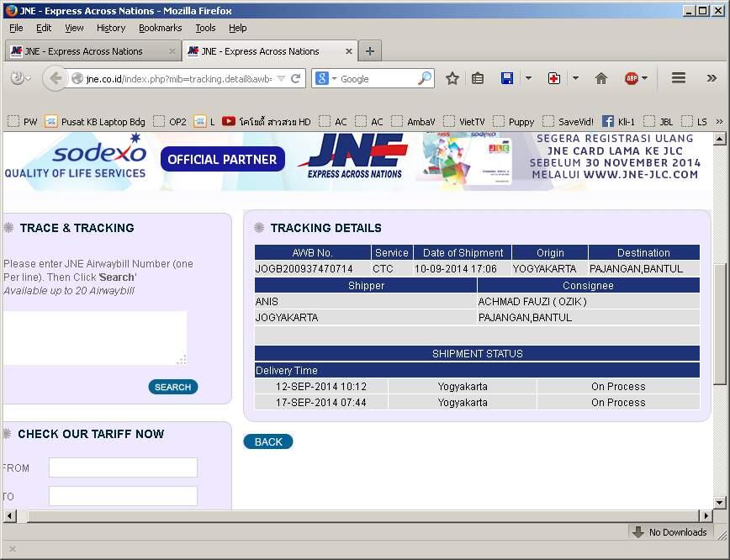Click consignee name ACHMAD FAUZI ( OZIK )

[532, 302]
